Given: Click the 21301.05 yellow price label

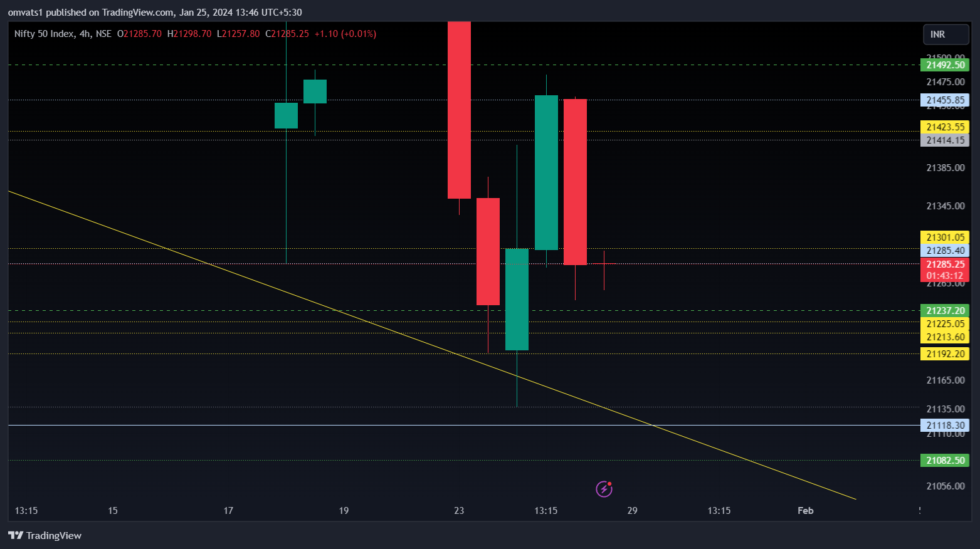Looking at the screenshot, I should point(945,238).
